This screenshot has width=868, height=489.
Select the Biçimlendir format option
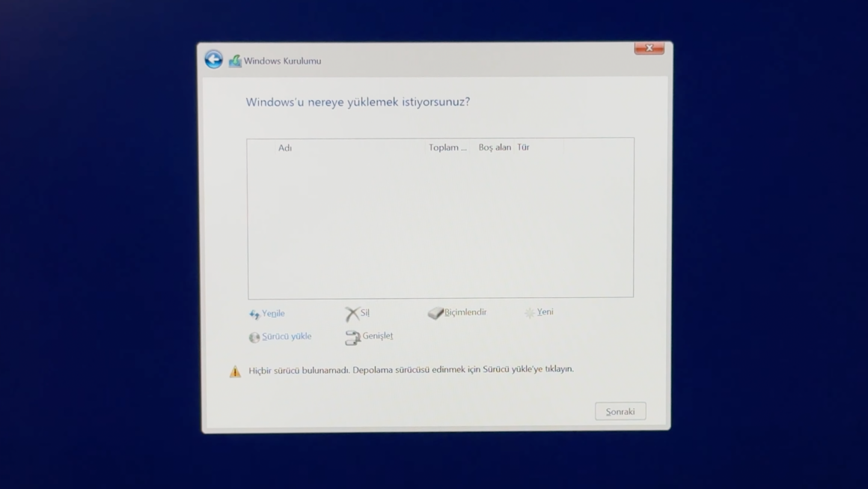pyautogui.click(x=465, y=312)
